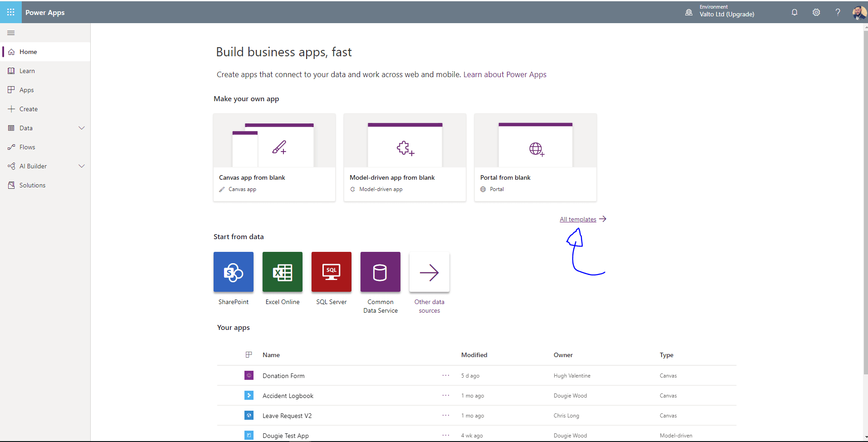Viewport: 868px width, 442px height.
Task: Open more options for Leave Request V2
Action: coord(446,415)
